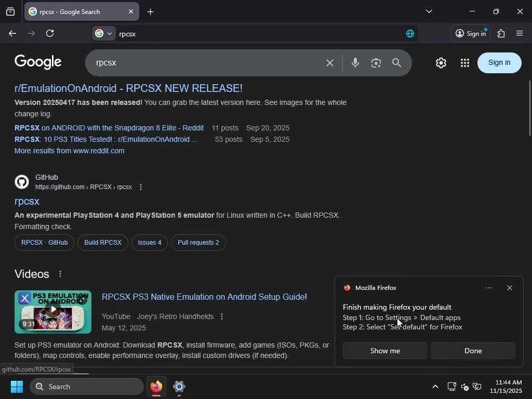Click the taskbar Search box
The image size is (532, 399).
87,387
